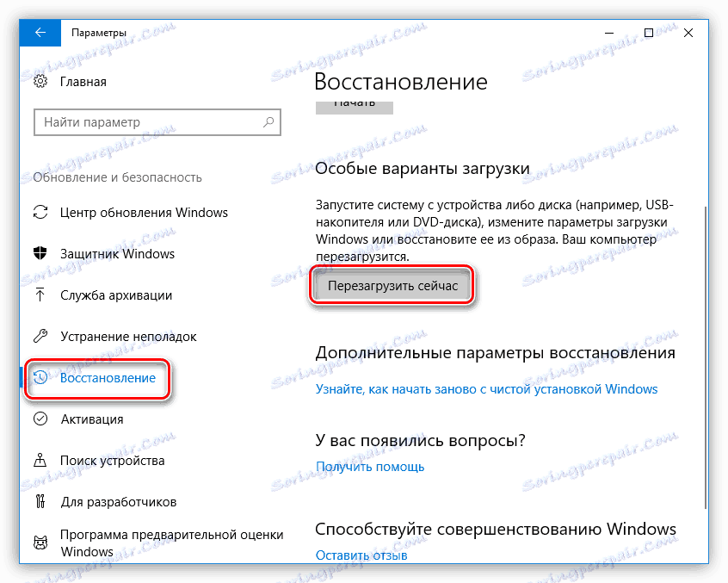The width and height of the screenshot is (728, 583).
Task: Click the Активация checkmark icon
Action: coord(40,419)
